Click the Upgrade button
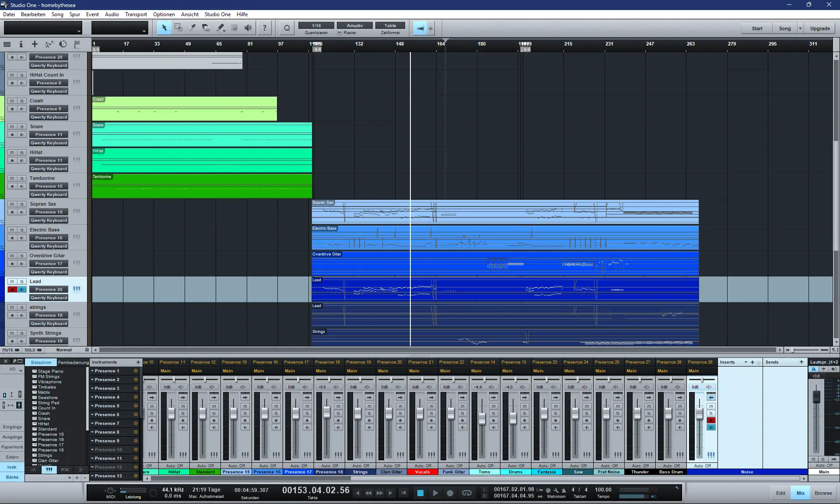This screenshot has height=504, width=840. coord(819,28)
